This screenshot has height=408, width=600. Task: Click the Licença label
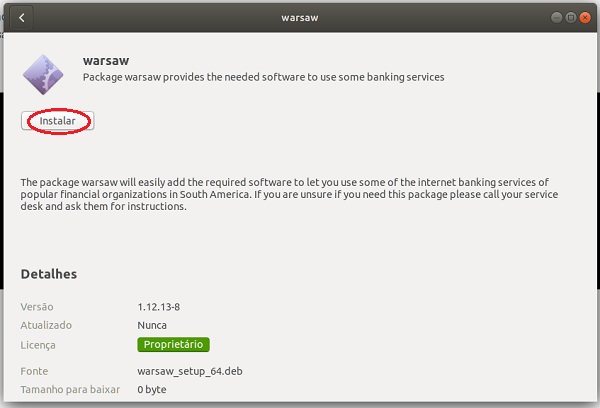coord(38,345)
